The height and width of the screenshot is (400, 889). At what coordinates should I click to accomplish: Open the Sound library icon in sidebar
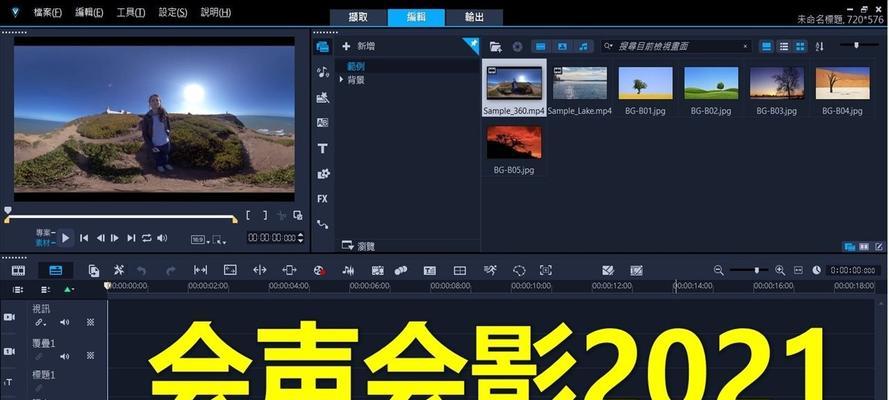[x=323, y=72]
